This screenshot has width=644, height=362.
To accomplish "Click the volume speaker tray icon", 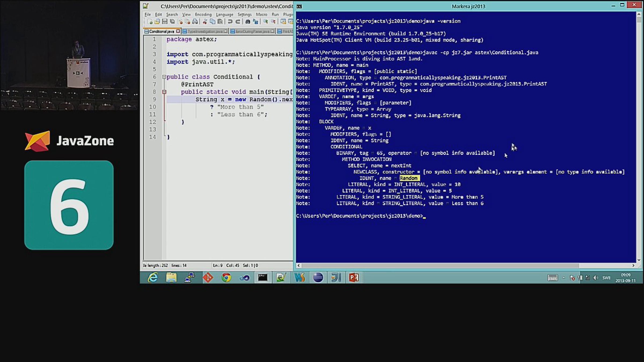I will [595, 278].
